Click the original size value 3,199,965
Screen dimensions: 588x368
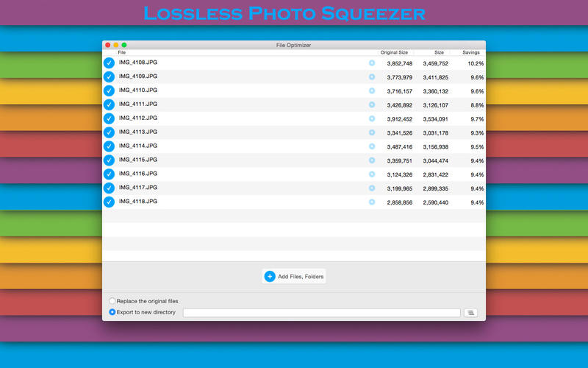(399, 188)
